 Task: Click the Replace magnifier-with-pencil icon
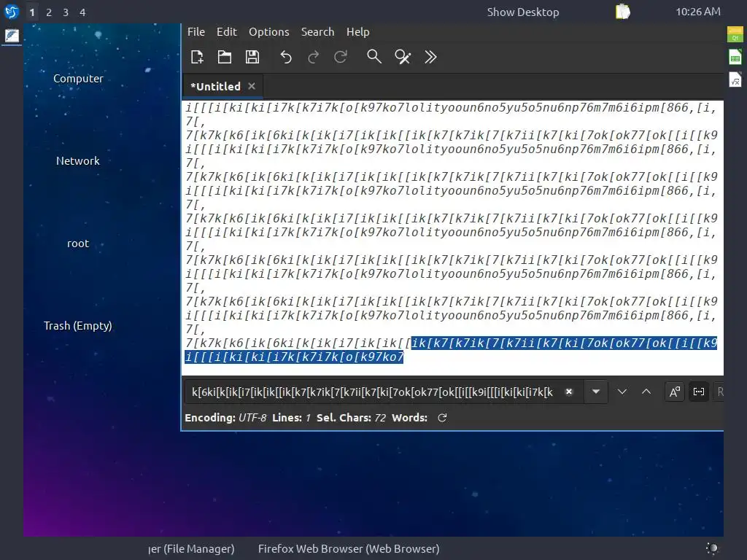(403, 57)
